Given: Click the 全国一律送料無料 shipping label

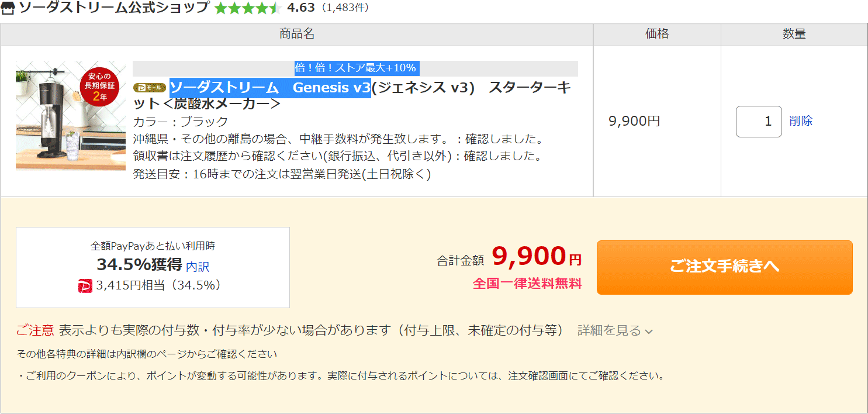Looking at the screenshot, I should pos(527,284).
